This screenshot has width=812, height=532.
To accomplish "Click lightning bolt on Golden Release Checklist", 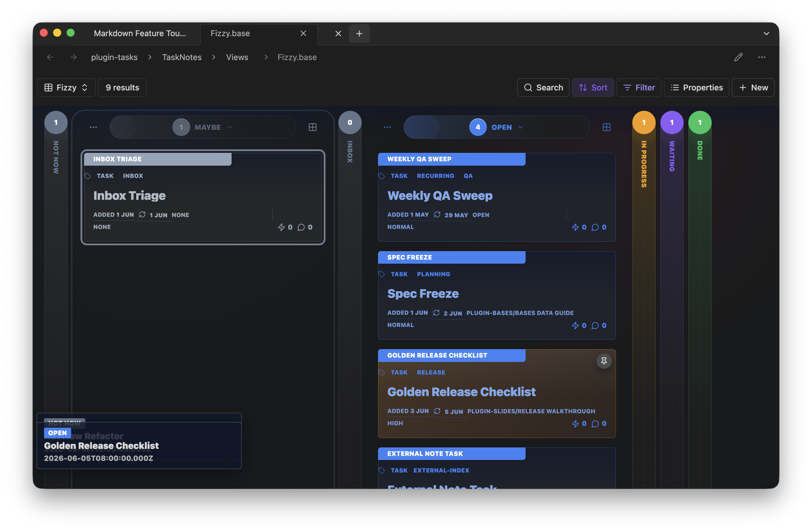I will 579,424.
